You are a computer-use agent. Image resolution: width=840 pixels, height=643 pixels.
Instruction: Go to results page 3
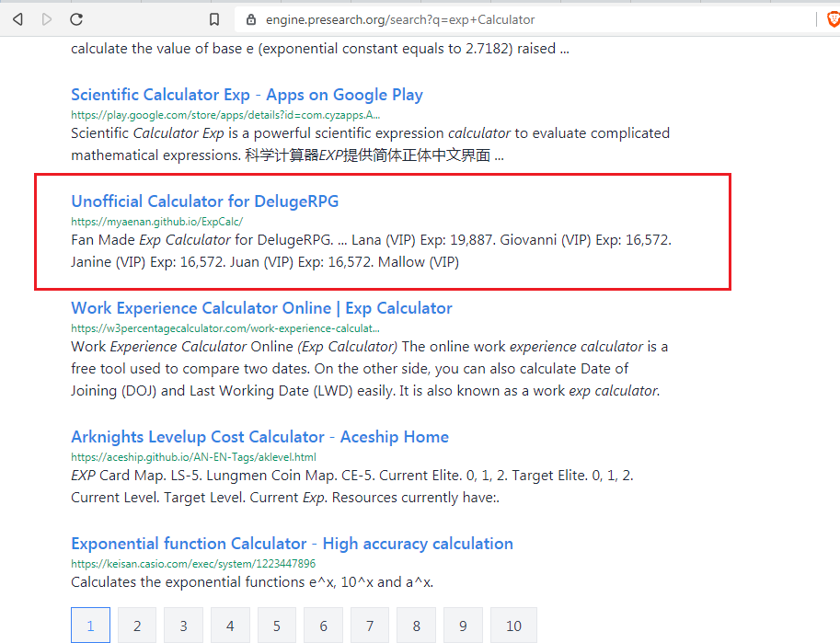(x=183, y=626)
